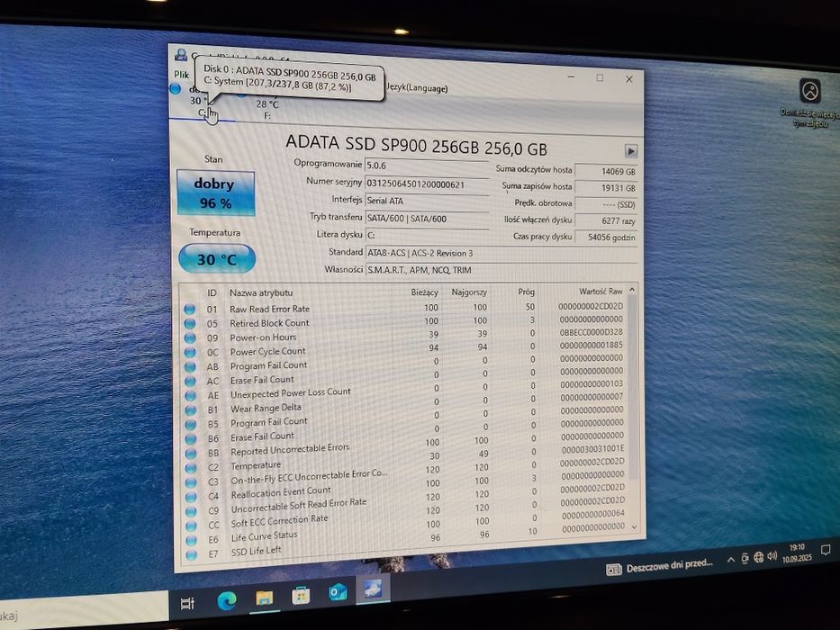This screenshot has width=840, height=630.
Task: Click the status dot for Power-on Hours
Action: (x=190, y=338)
